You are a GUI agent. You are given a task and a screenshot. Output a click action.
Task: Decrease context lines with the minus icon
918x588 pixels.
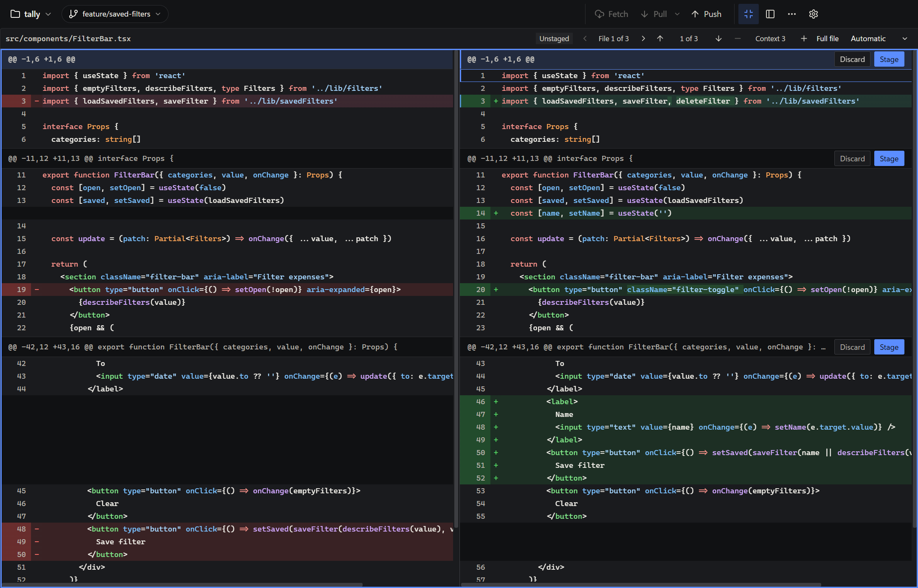click(x=738, y=39)
